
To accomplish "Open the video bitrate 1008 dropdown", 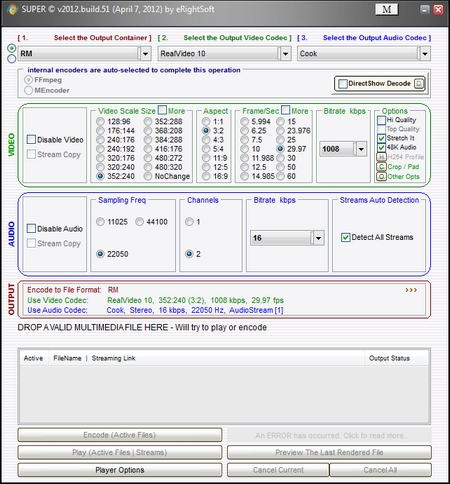I will 361,149.
